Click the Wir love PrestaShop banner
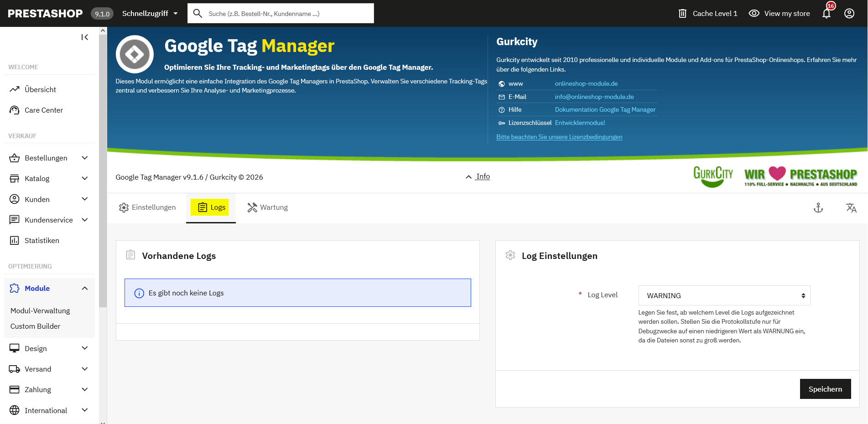 coord(800,176)
